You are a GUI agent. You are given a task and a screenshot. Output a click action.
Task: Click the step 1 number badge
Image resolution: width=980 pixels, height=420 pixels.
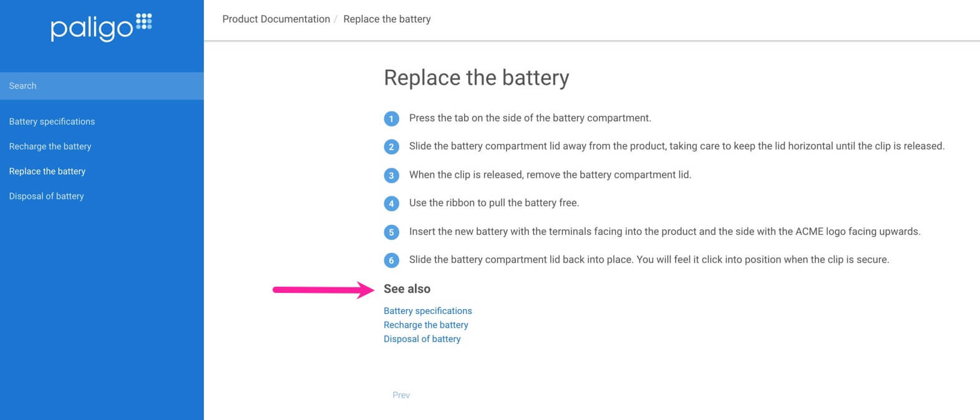[391, 118]
